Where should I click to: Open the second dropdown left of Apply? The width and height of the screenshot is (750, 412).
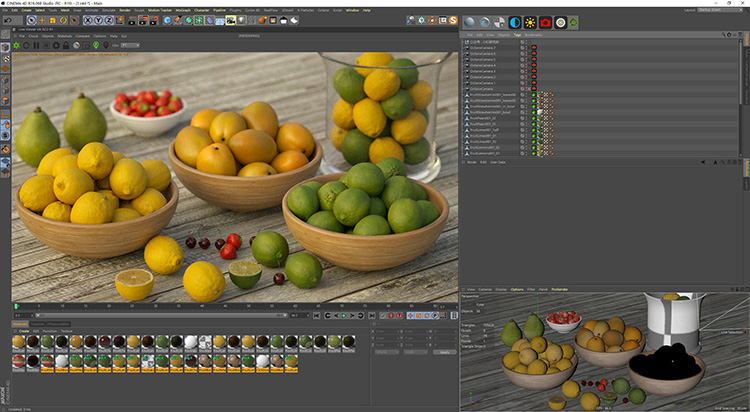pos(415,352)
